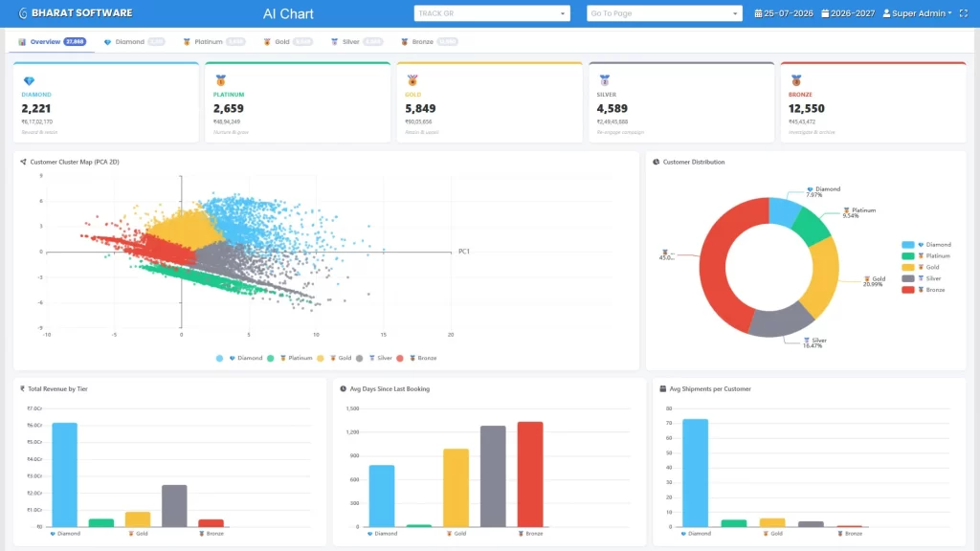Image resolution: width=980 pixels, height=551 pixels.
Task: Switch to the Platinum tab
Action: (213, 42)
